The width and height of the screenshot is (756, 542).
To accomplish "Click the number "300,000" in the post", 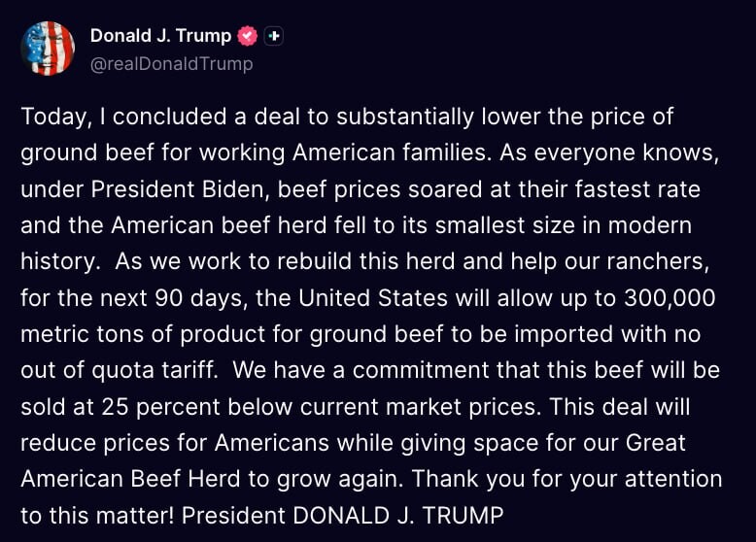I will click(x=670, y=298).
